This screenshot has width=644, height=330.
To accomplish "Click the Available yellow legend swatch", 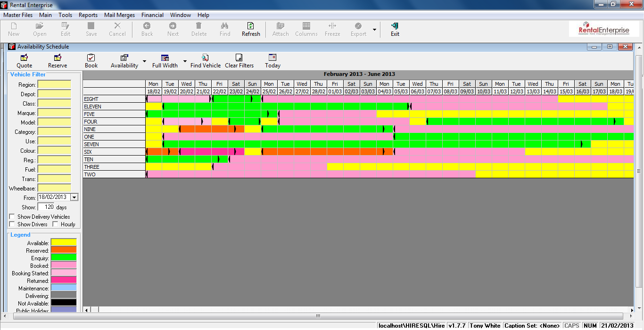I will 64,243.
